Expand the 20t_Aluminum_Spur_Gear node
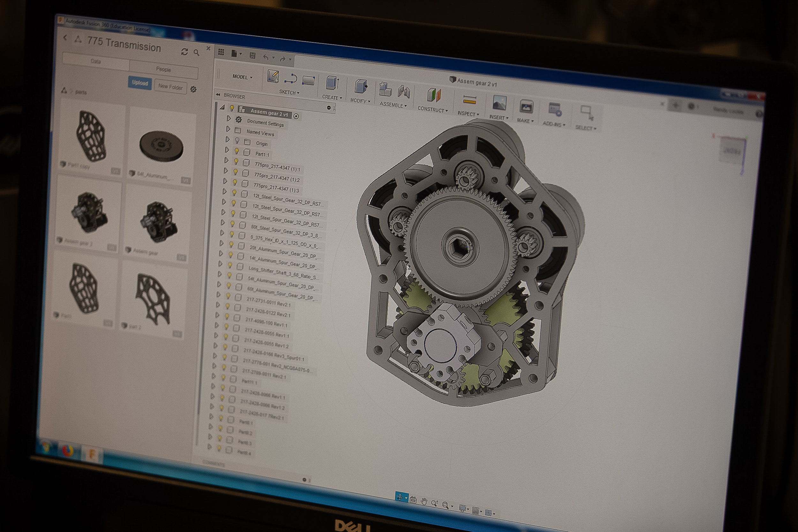The image size is (798, 532). [x=221, y=243]
